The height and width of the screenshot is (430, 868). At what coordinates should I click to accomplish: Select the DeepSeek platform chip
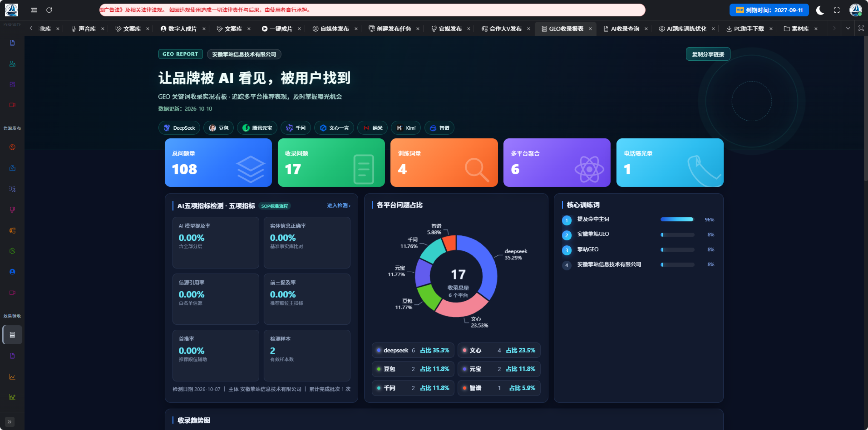tap(179, 128)
